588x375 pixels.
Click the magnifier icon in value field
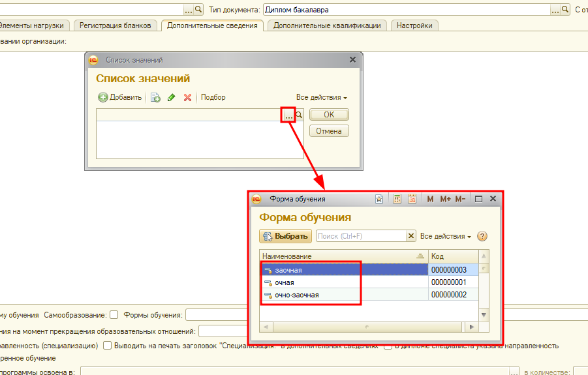click(300, 115)
